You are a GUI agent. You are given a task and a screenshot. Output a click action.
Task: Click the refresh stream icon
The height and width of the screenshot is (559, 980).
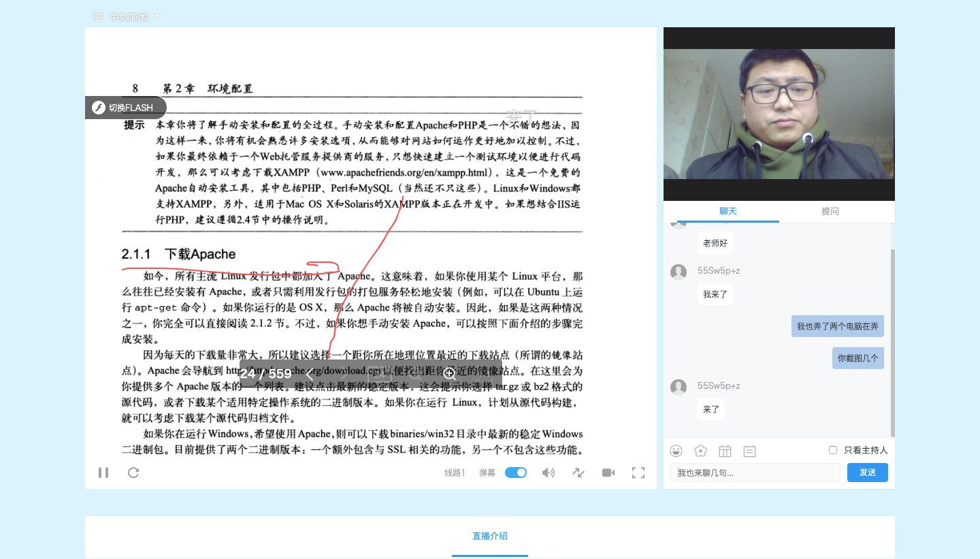point(133,473)
